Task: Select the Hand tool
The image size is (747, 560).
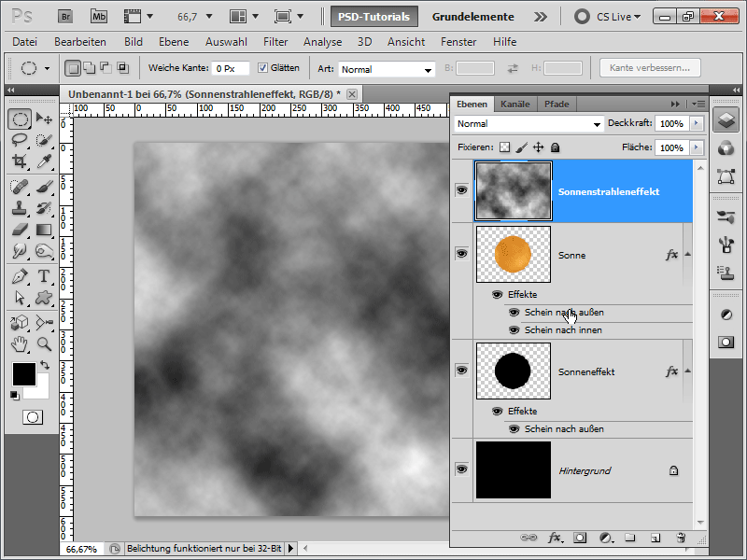Action: 20,343
